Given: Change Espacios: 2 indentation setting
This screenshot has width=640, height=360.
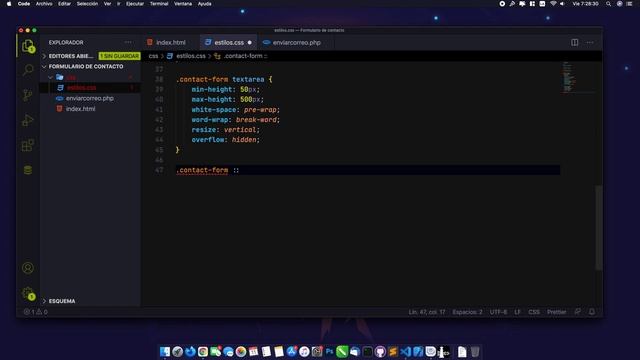Looking at the screenshot, I should click(467, 312).
